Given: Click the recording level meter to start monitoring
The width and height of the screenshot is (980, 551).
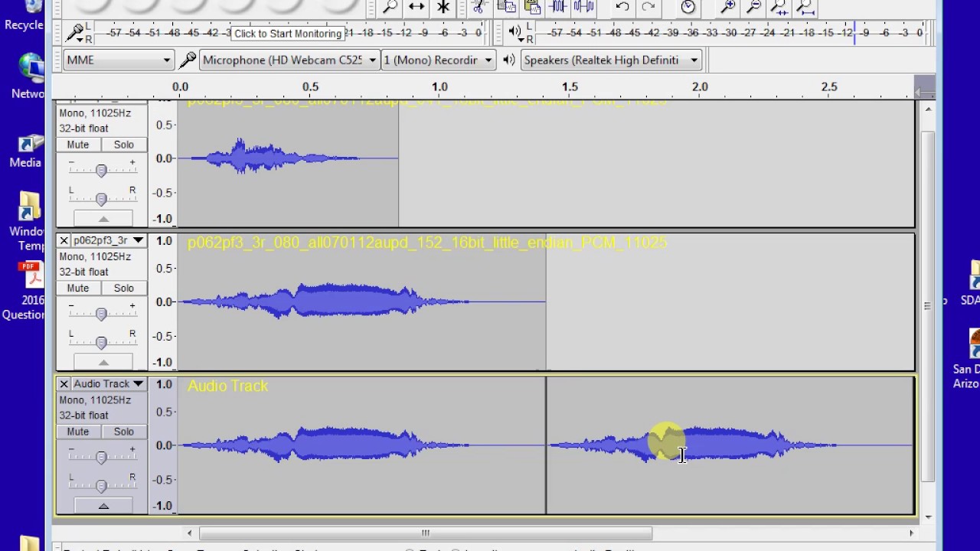Looking at the screenshot, I should pyautogui.click(x=291, y=33).
